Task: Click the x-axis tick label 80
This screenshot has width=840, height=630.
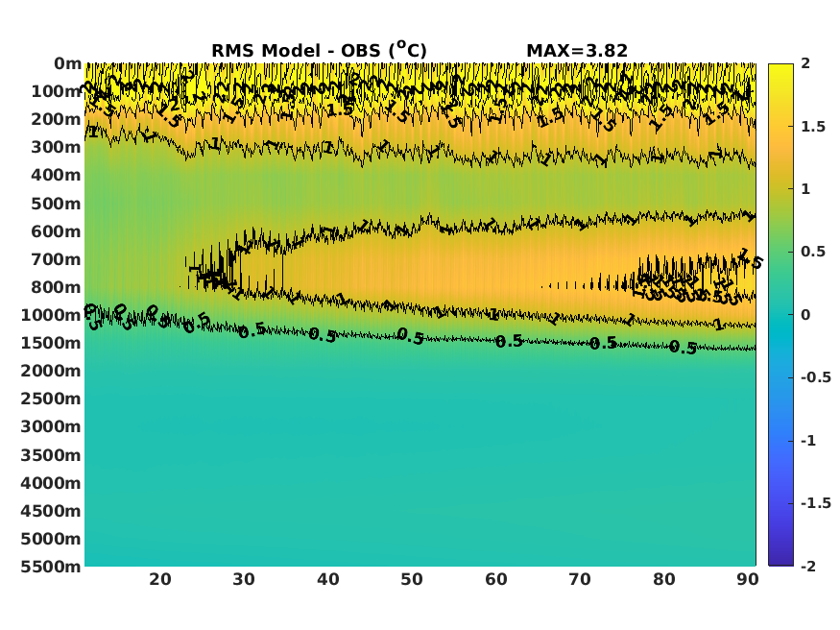Action: (x=663, y=579)
